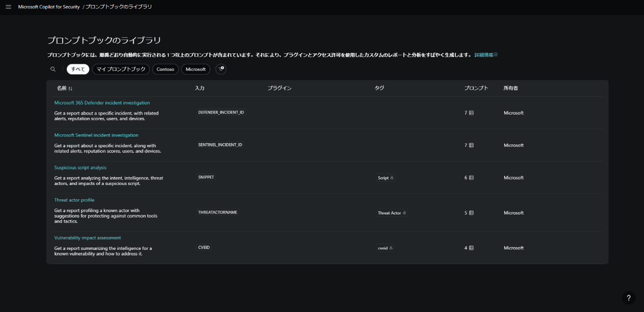The height and width of the screenshot is (312, 644).
Task: Click Microsoft owner in Defender incident row
Action: pyautogui.click(x=513, y=113)
